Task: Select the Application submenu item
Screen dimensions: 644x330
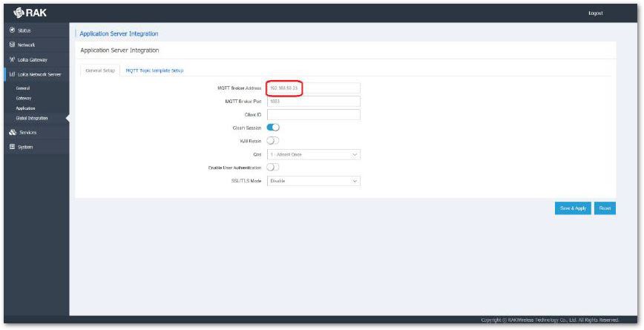Action: point(25,108)
